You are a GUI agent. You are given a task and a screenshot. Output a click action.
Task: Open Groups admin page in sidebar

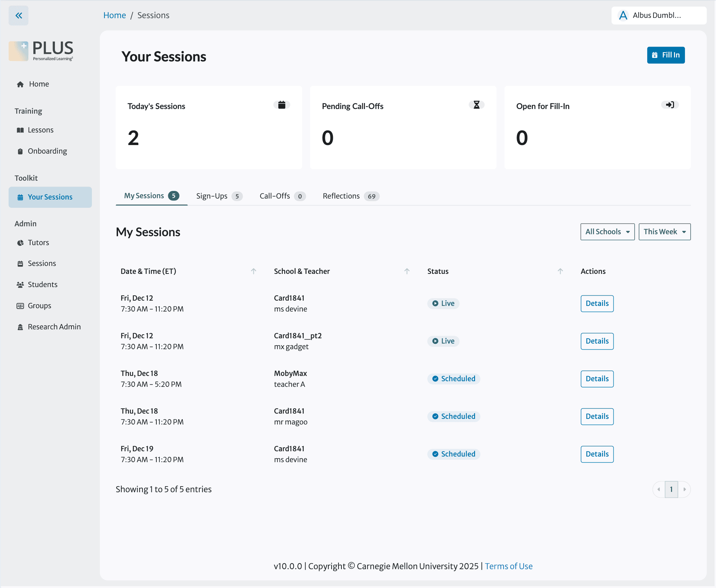tap(39, 306)
